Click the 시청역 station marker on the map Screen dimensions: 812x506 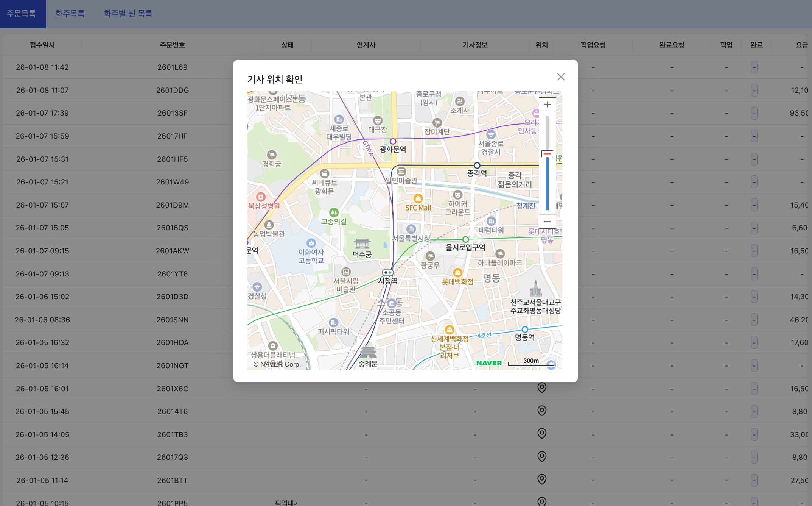387,272
